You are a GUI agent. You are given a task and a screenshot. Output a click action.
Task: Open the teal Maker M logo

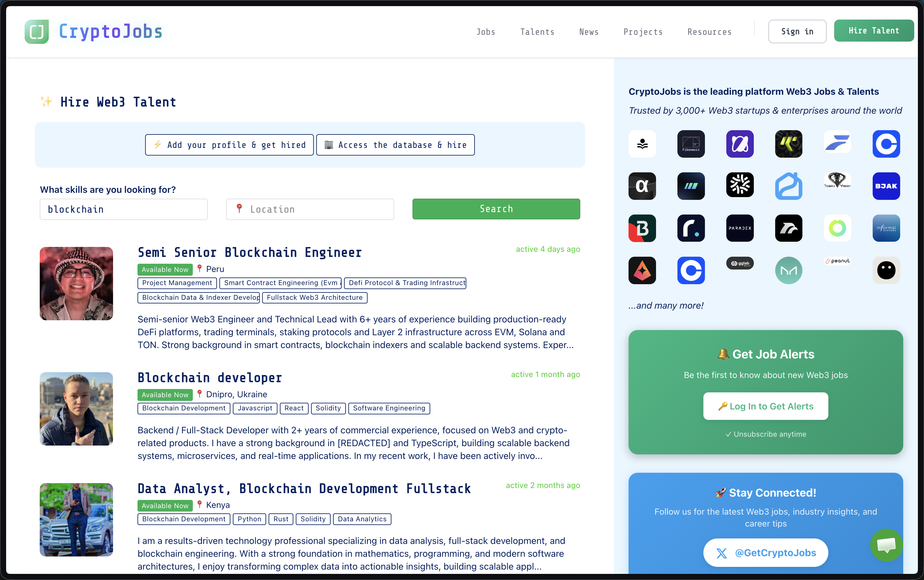coord(788,270)
